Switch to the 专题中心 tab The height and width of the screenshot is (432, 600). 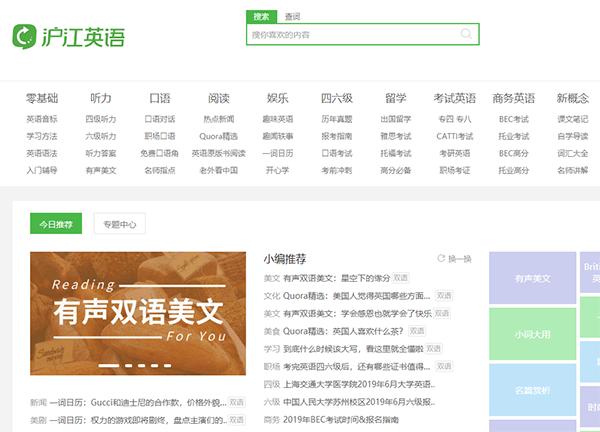(120, 223)
